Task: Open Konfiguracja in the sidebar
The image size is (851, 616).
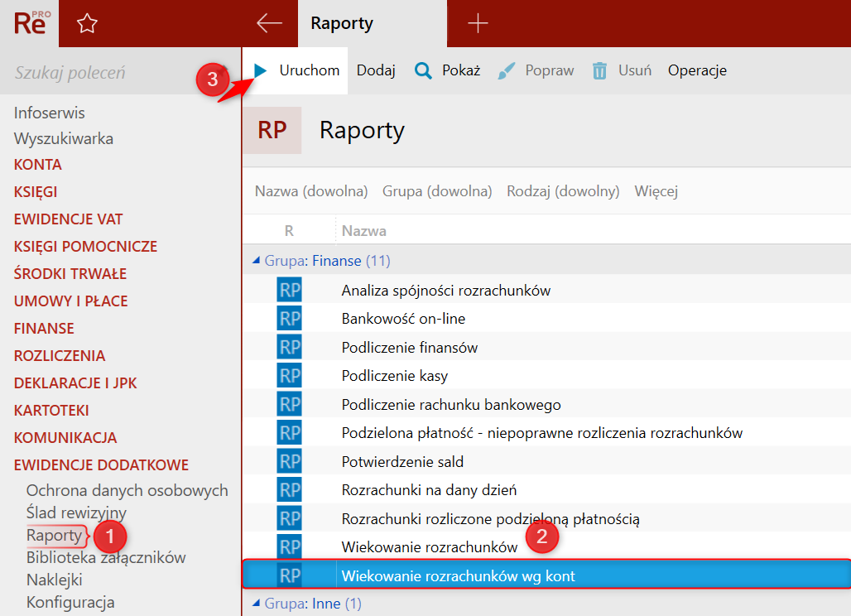Action: coord(70,603)
